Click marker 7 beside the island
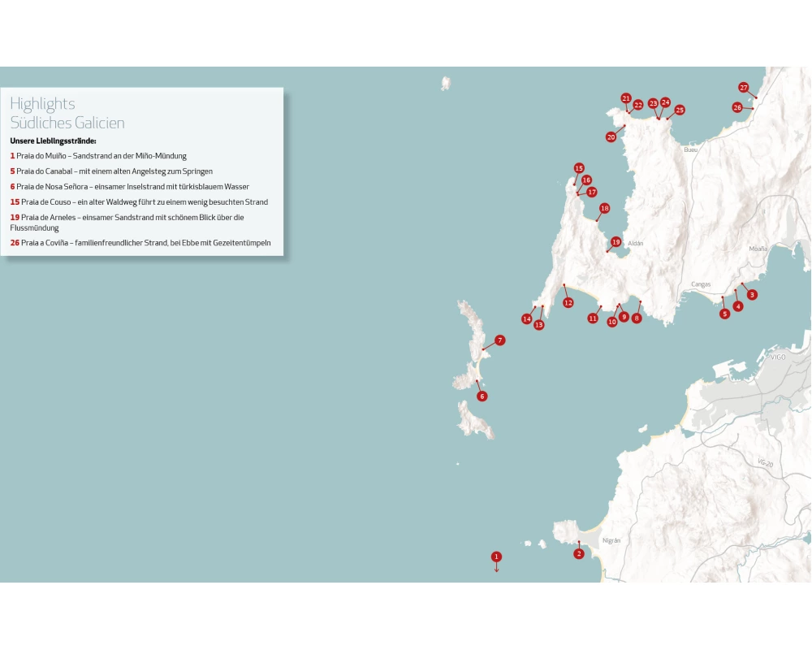The width and height of the screenshot is (812, 650). tap(500, 340)
